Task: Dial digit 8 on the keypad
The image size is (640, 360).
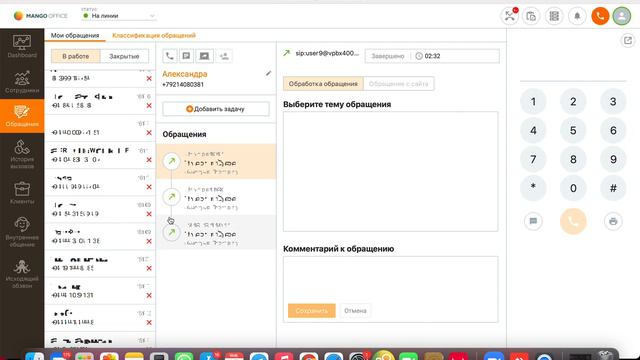Action: [x=573, y=159]
